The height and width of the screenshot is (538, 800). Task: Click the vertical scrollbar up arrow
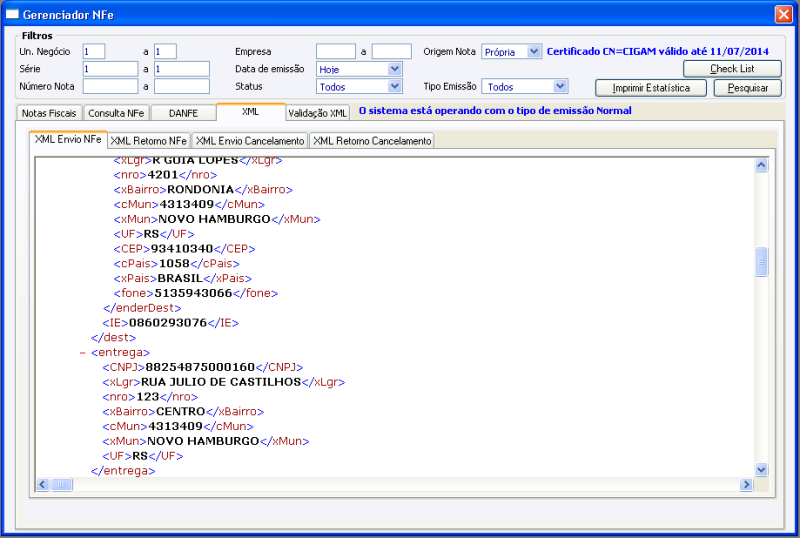point(761,165)
